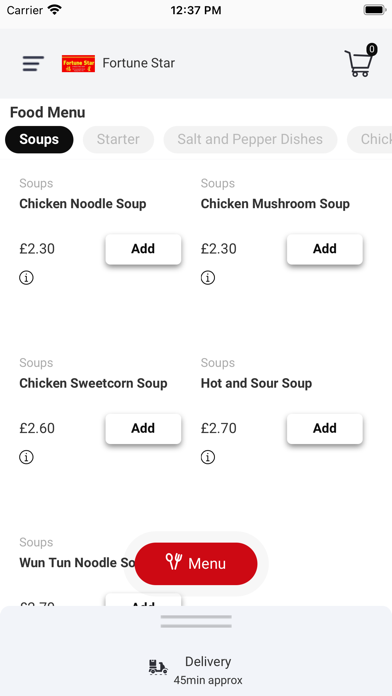
Task: Select the Soups category tab
Action: coord(39,139)
